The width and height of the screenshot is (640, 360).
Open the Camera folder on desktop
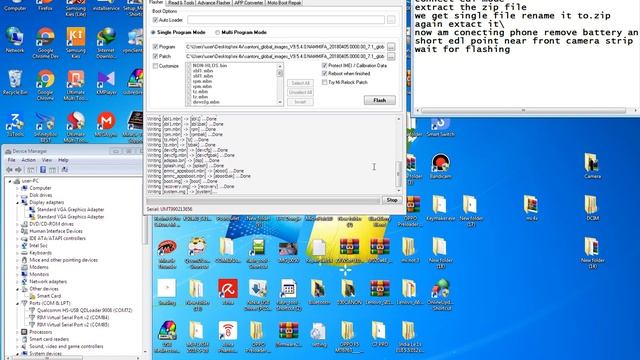592,166
